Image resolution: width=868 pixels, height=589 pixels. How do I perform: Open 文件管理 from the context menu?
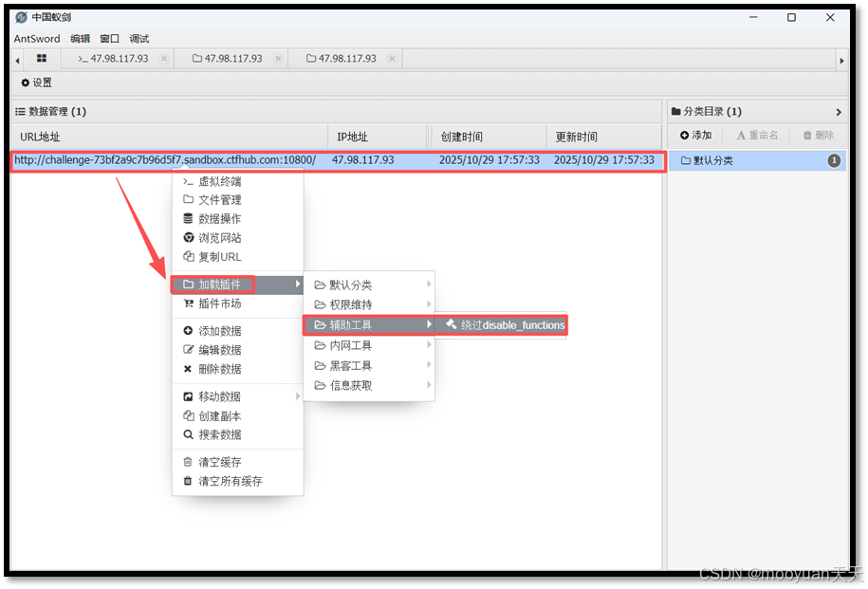click(238, 200)
